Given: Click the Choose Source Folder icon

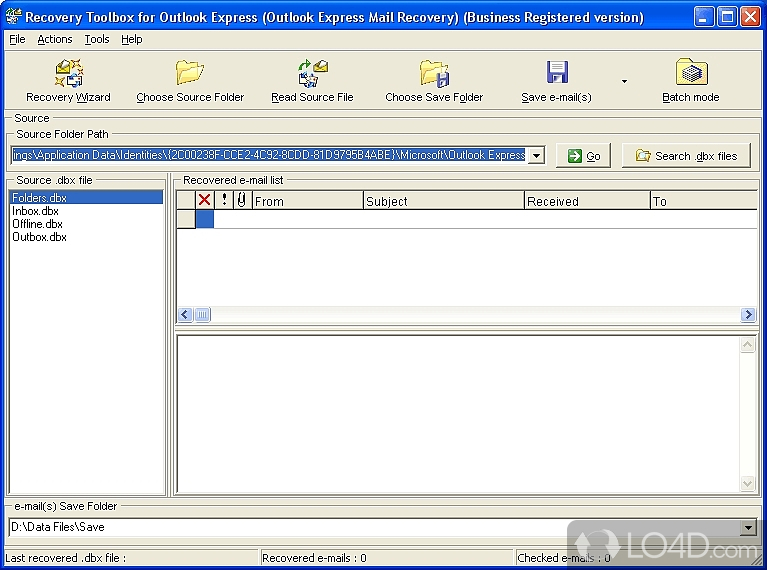Looking at the screenshot, I should pos(190,74).
